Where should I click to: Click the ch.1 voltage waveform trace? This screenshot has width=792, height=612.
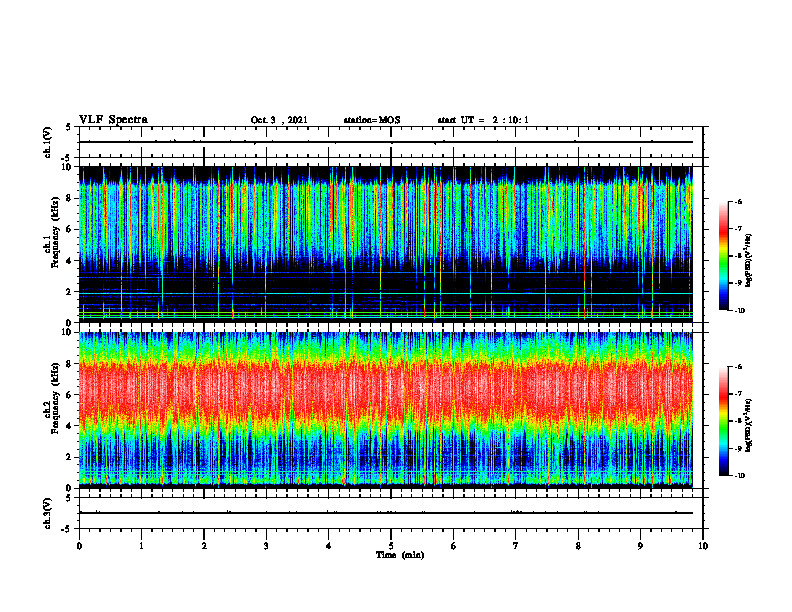386,142
